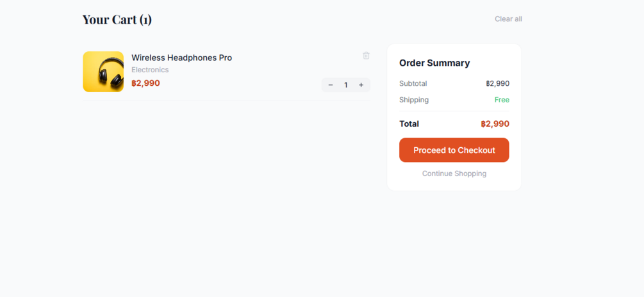Image resolution: width=644 pixels, height=297 pixels.
Task: Clear all items from cart
Action: click(508, 19)
